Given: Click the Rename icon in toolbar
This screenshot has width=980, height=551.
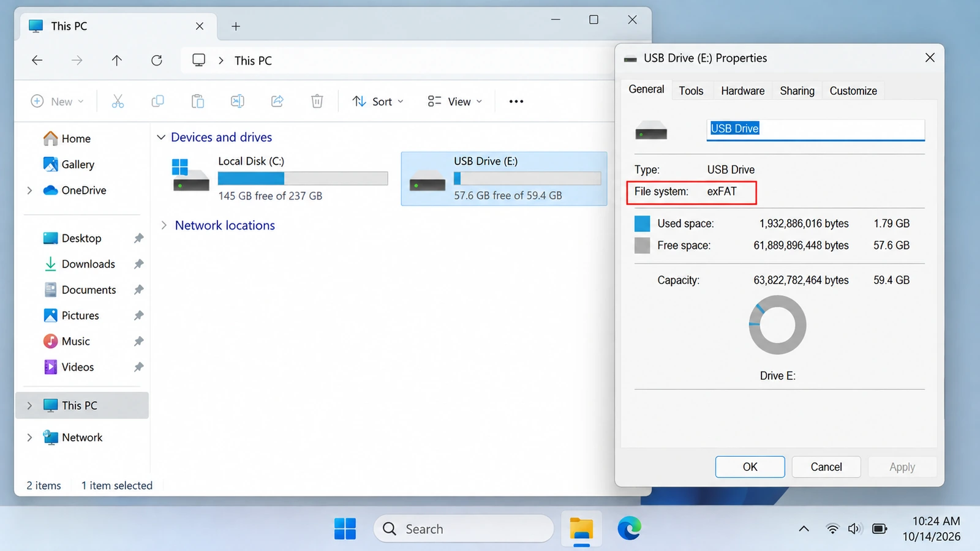Looking at the screenshot, I should [237, 101].
